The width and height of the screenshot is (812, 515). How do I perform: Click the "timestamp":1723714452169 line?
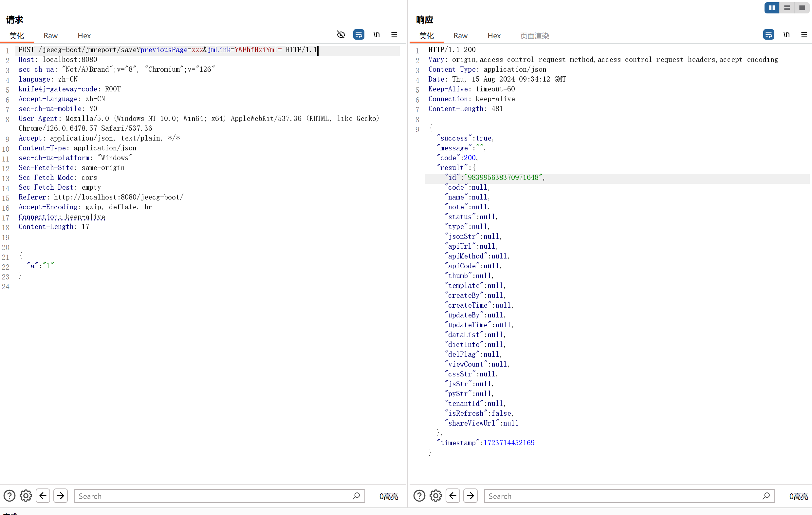click(x=486, y=443)
